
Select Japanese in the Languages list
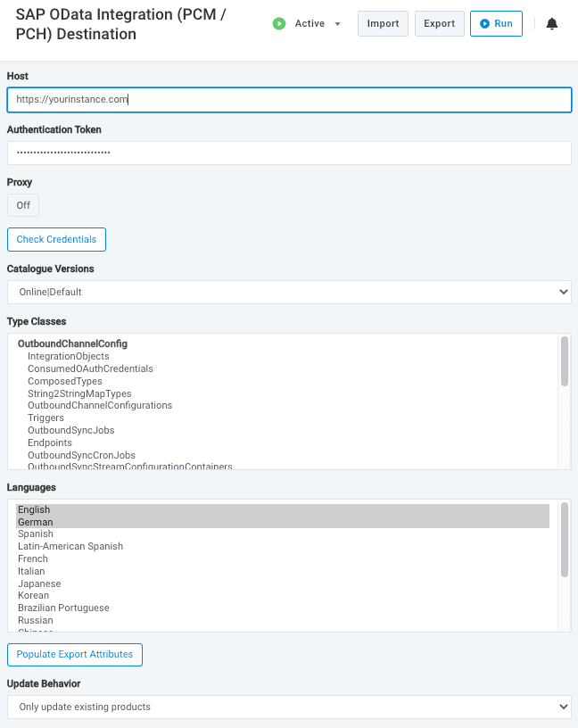click(39, 583)
